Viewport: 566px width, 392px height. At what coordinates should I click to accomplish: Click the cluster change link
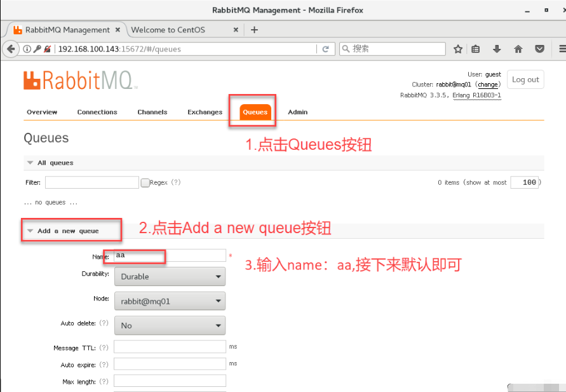(x=488, y=84)
